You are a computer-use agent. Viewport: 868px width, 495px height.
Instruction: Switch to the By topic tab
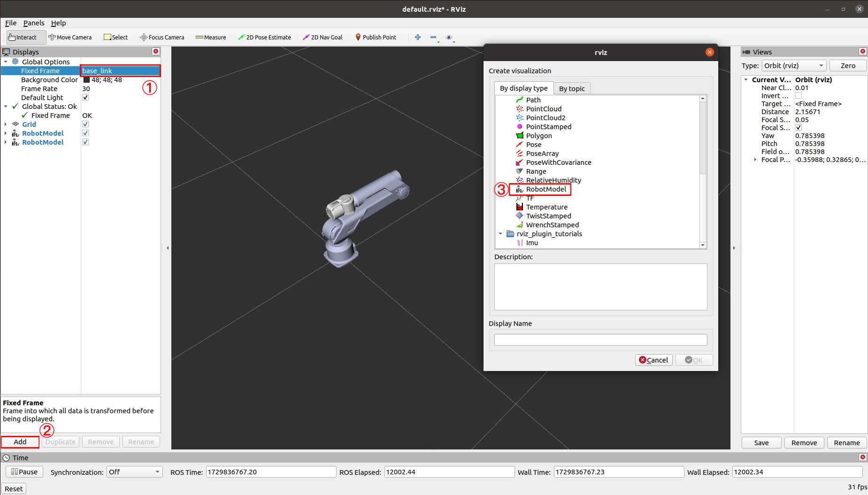click(571, 89)
